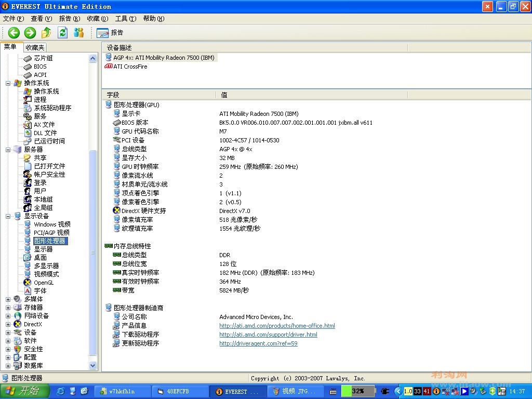The image size is (532, 399).
Task: Collapse the 显示设备 tree node
Action: [8, 216]
